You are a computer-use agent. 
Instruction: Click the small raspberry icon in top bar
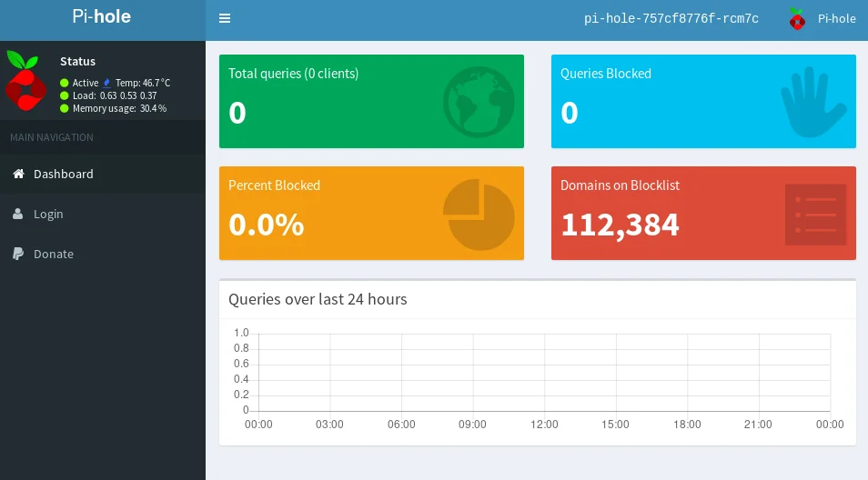click(x=797, y=18)
